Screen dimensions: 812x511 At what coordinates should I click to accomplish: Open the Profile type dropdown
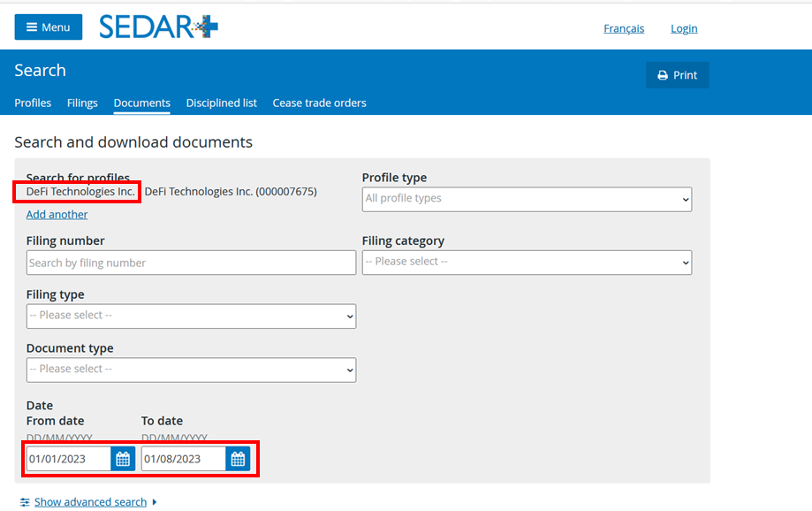pyautogui.click(x=527, y=199)
